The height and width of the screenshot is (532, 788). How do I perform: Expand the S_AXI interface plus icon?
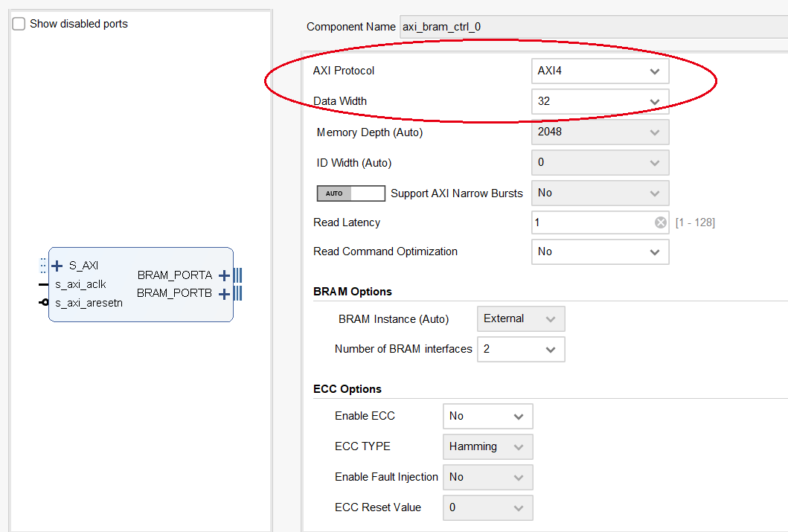coord(57,266)
